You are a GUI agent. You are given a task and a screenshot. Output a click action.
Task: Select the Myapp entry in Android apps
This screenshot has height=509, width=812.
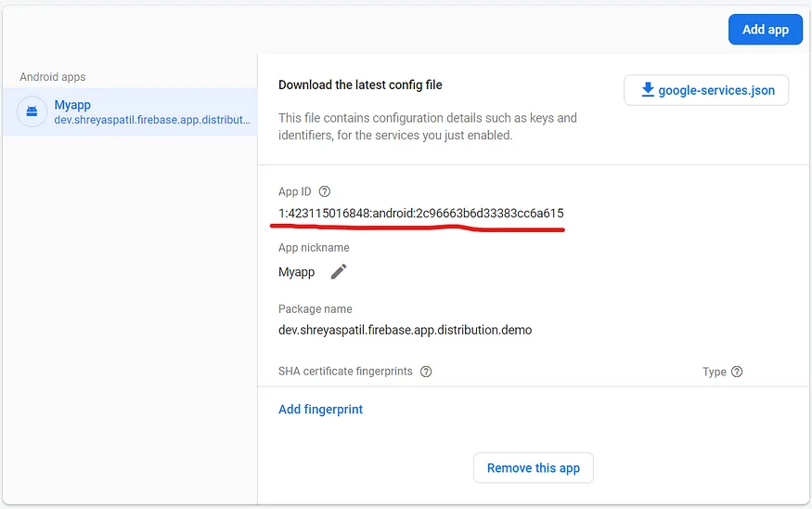click(130, 112)
